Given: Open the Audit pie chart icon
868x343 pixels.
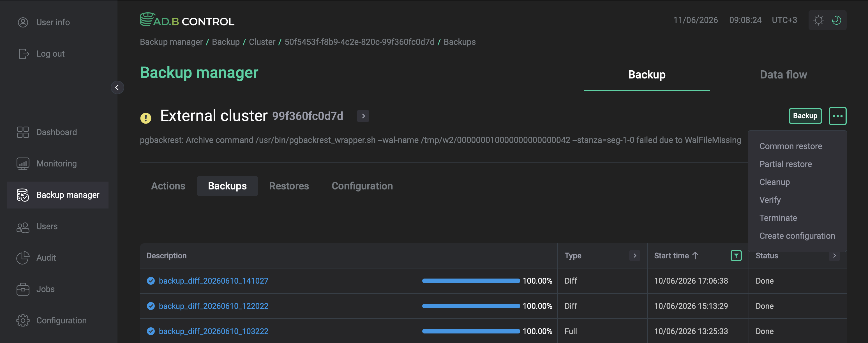Looking at the screenshot, I should pyautogui.click(x=23, y=258).
